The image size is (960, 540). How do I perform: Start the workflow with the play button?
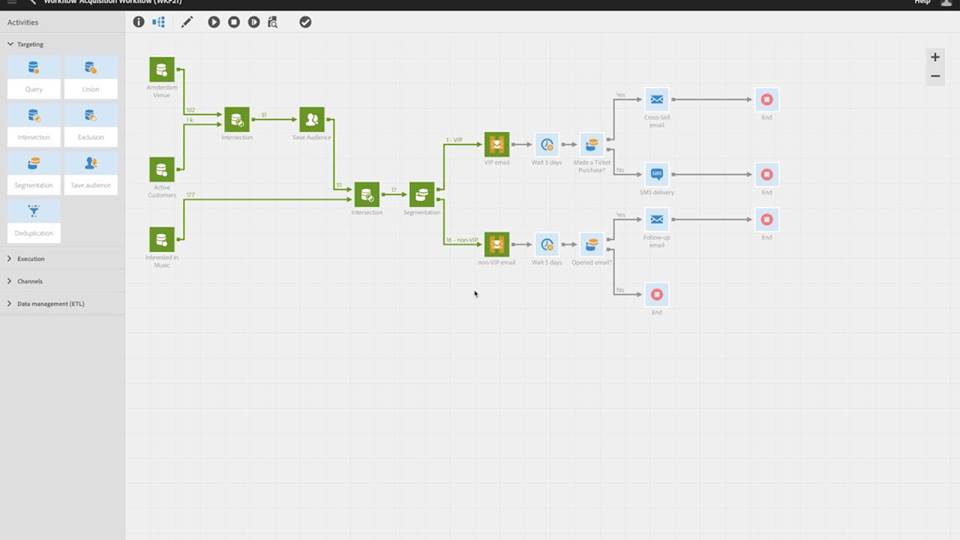214,22
